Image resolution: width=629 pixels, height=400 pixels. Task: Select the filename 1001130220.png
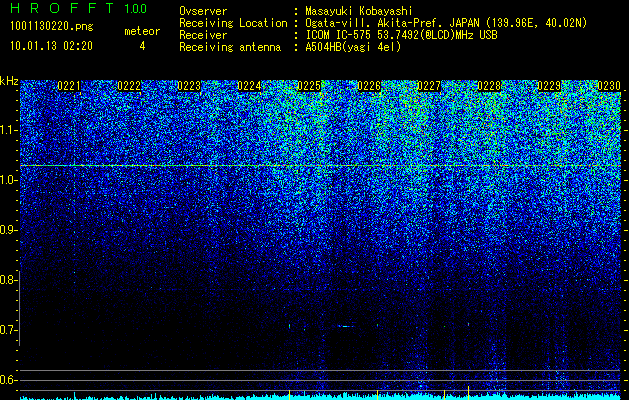(x=52, y=26)
